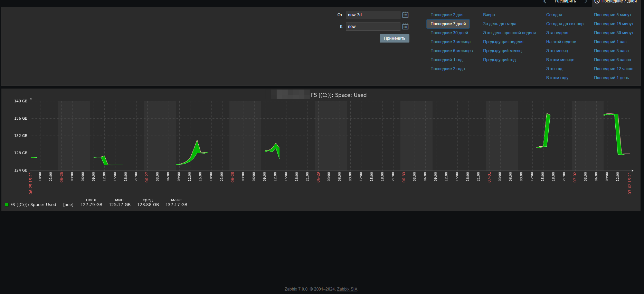The image size is (644, 294).
Task: Choose Предыдущий месяц time range
Action: pos(502,51)
